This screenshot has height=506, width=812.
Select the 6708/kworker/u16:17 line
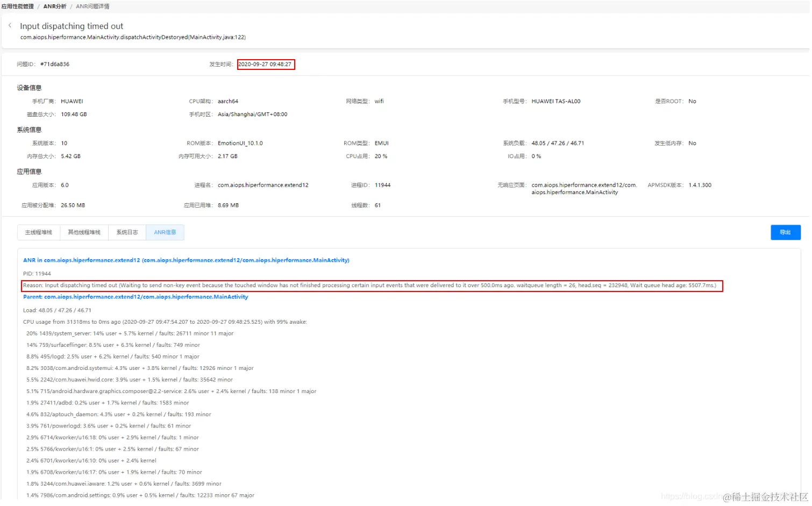tap(114, 472)
